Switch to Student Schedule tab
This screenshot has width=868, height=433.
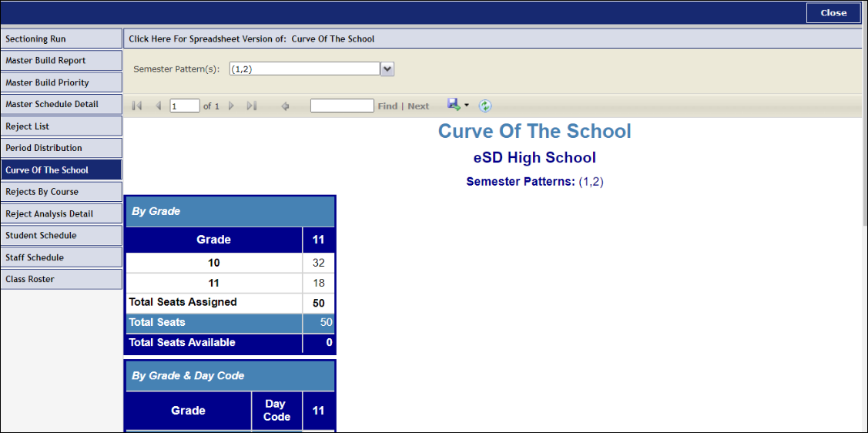pyautogui.click(x=62, y=235)
